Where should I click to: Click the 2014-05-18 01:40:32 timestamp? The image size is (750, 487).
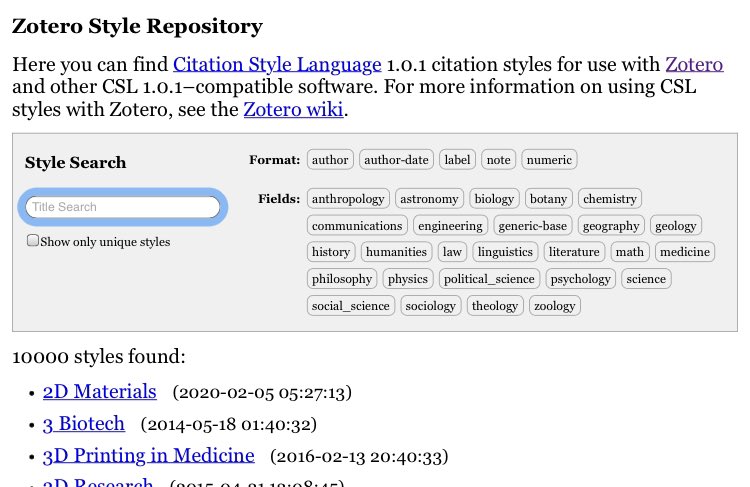coord(229,424)
